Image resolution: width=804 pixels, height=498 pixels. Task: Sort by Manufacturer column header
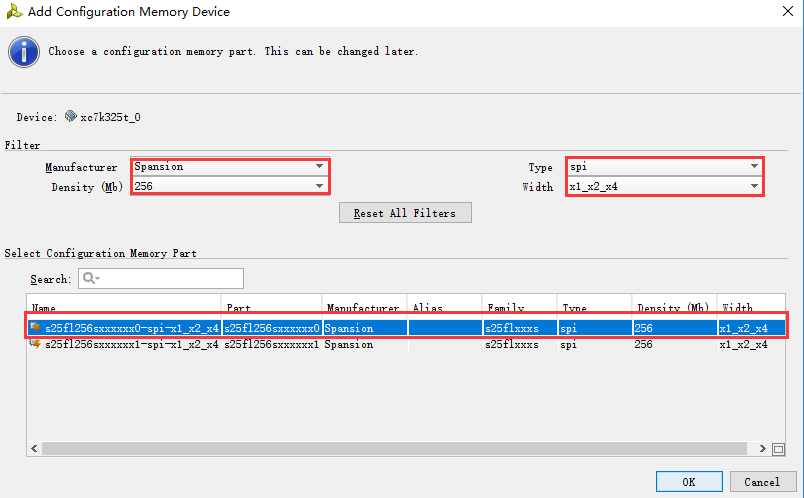(364, 307)
